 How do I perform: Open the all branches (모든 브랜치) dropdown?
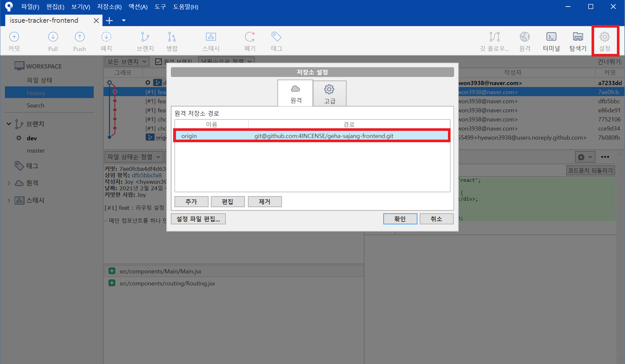coord(127,61)
